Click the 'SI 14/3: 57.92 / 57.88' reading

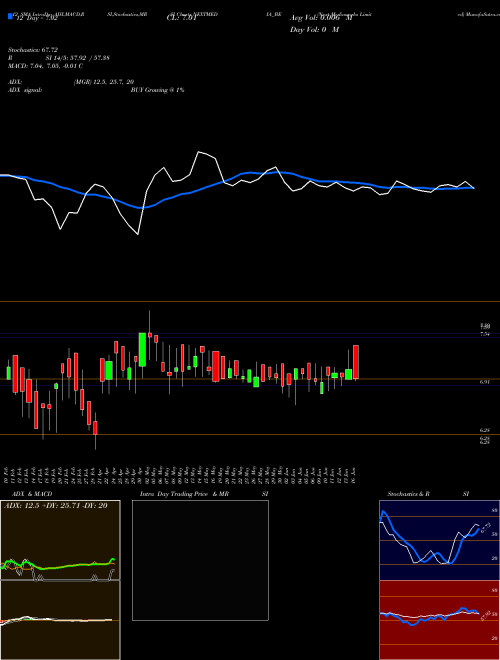[77, 58]
